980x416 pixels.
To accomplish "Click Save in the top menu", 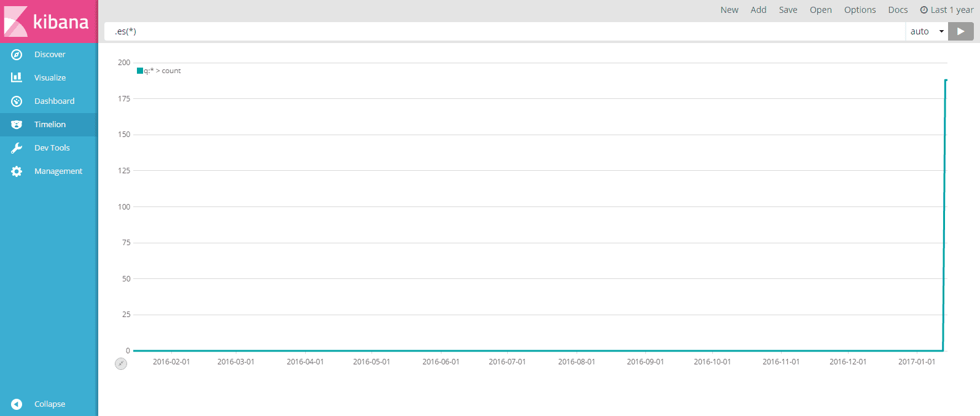I will click(x=788, y=10).
